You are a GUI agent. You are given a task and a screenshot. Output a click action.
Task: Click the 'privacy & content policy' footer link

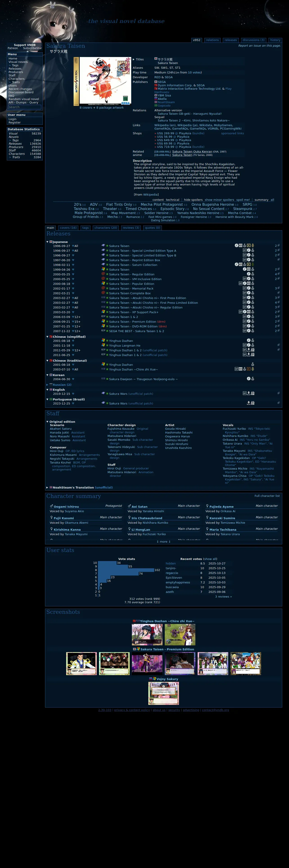(x=132, y=710)
